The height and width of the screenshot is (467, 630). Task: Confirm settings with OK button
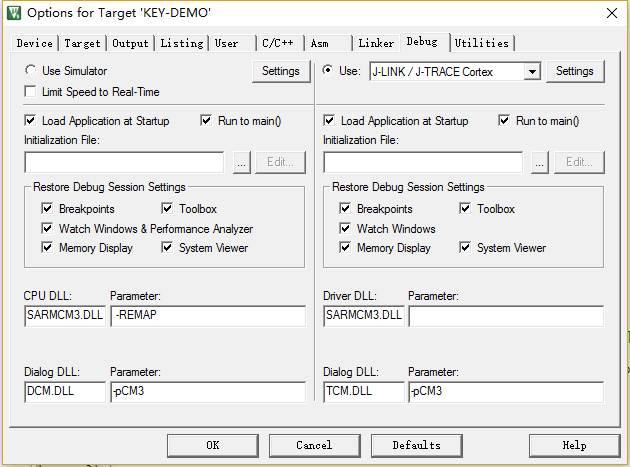(213, 445)
